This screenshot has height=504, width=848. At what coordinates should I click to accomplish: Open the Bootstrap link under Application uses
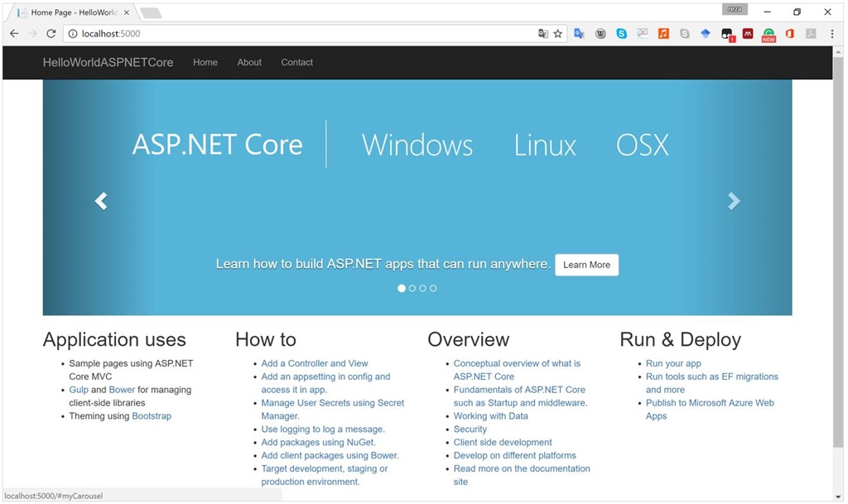tap(152, 415)
